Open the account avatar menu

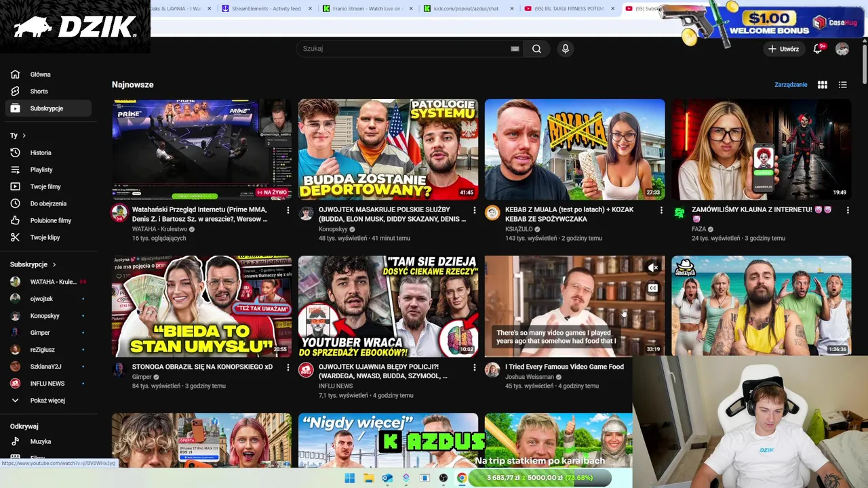[842, 49]
